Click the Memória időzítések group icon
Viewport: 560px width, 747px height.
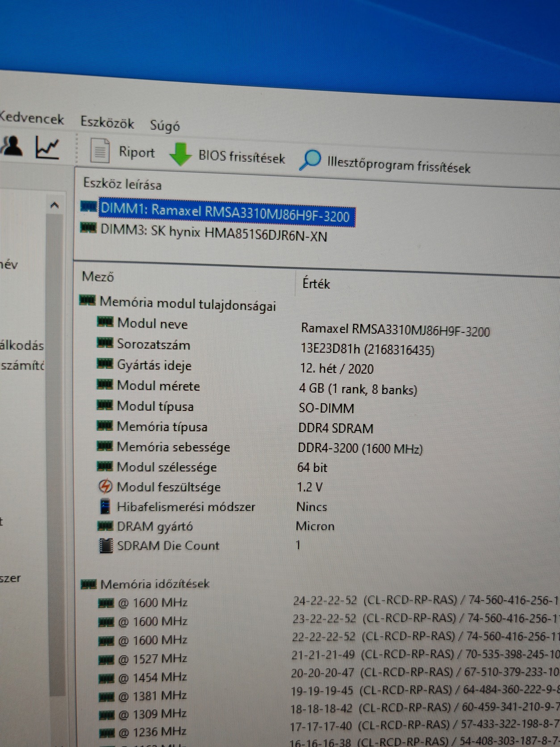[x=88, y=583]
